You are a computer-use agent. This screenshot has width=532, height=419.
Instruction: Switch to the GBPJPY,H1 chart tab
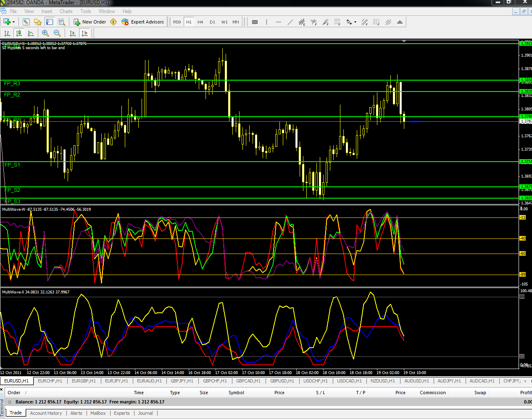pos(182,381)
